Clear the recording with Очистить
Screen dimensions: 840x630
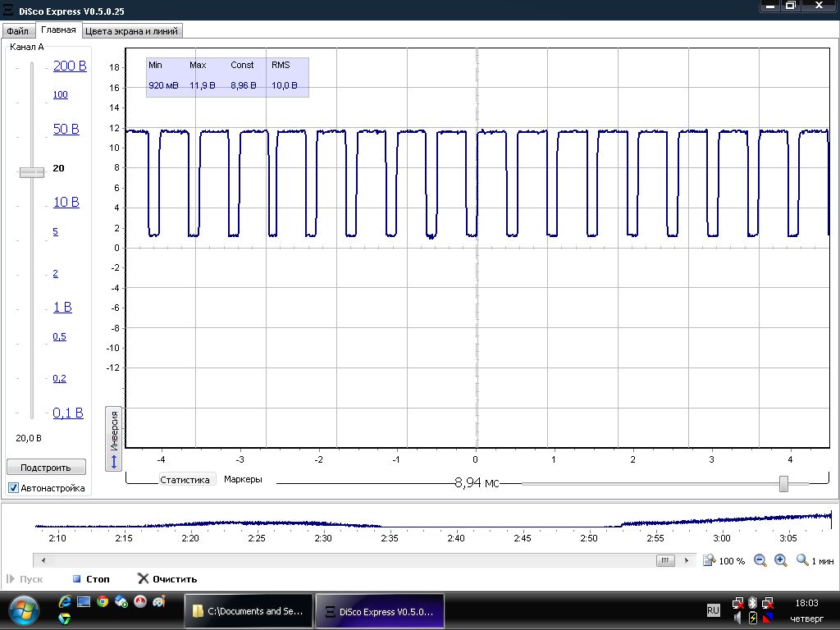point(167,579)
